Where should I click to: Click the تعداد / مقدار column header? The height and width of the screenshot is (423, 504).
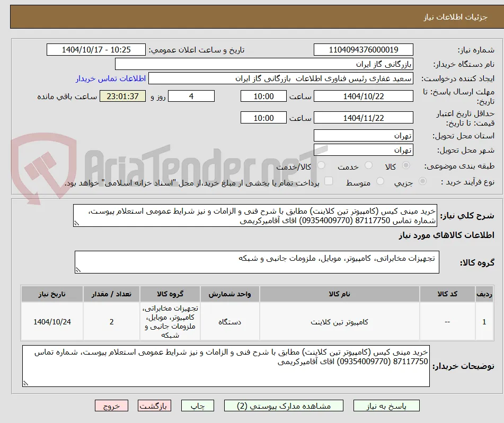coord(111,294)
